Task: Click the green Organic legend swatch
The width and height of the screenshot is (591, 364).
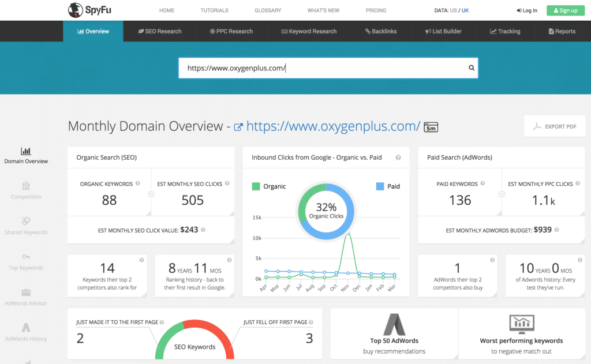Action: (256, 186)
